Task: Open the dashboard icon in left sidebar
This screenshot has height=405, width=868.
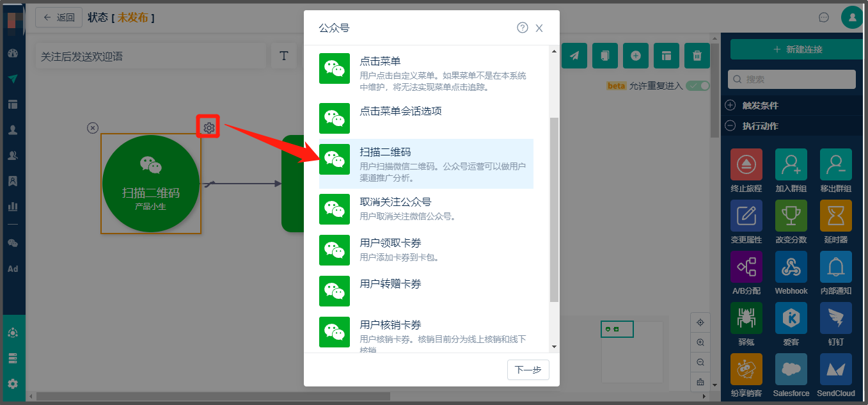Action: point(13,53)
